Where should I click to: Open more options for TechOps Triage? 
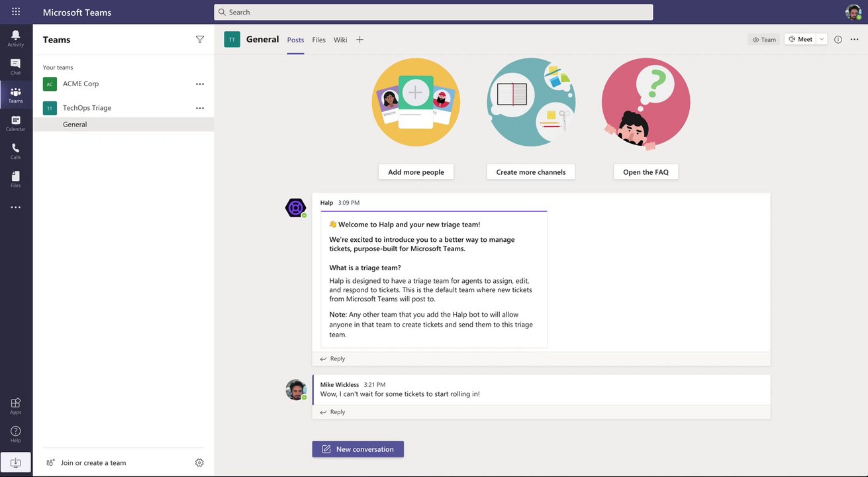point(200,108)
